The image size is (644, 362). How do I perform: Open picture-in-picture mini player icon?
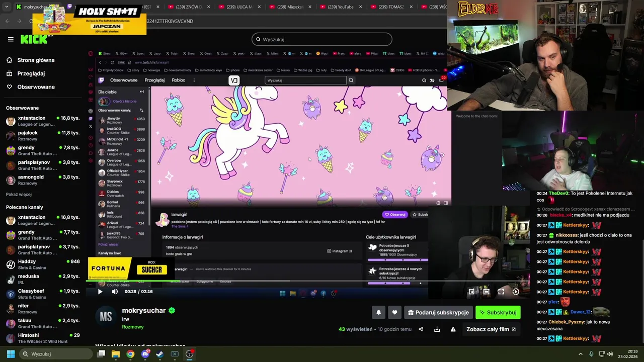pos(471,292)
